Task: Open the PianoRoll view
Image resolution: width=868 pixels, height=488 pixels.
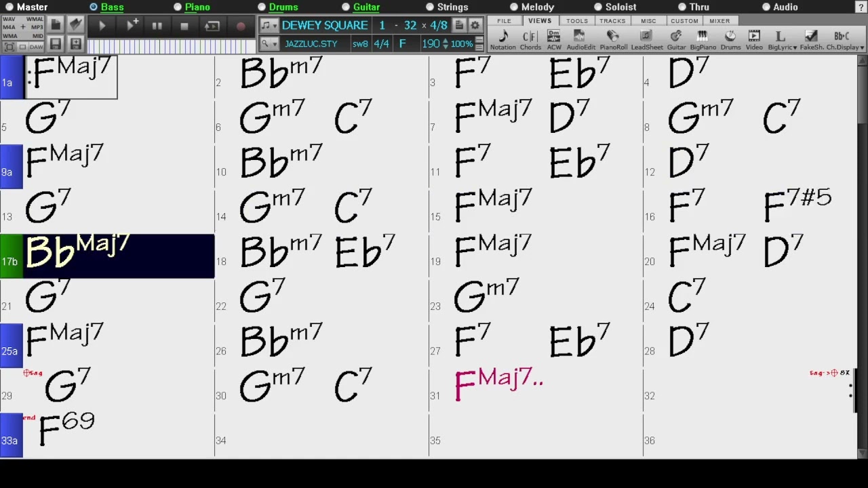Action: click(x=613, y=40)
